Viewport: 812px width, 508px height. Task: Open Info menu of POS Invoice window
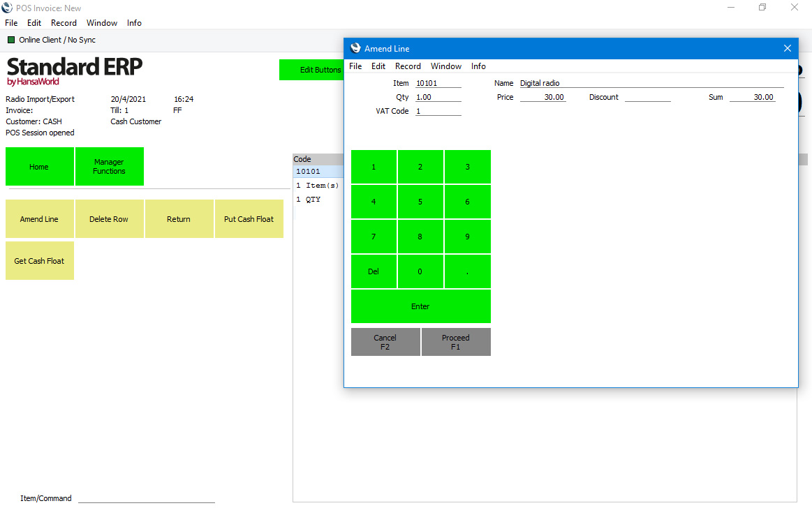(x=134, y=23)
